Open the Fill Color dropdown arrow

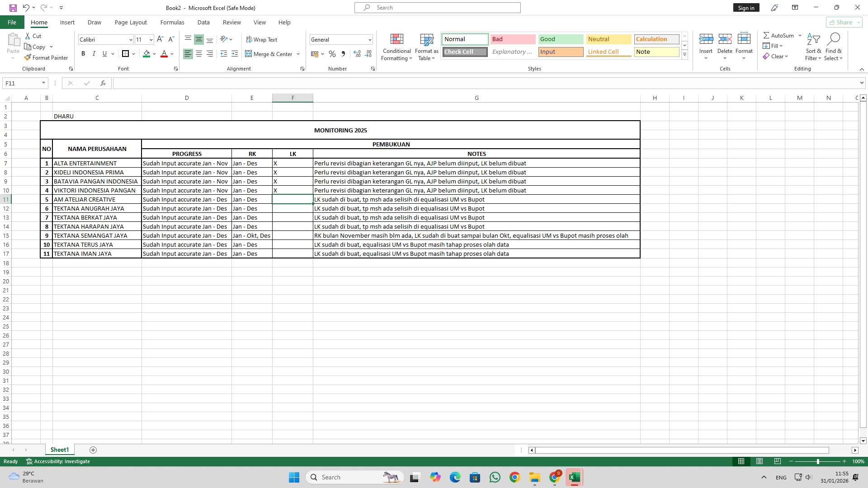click(x=154, y=54)
